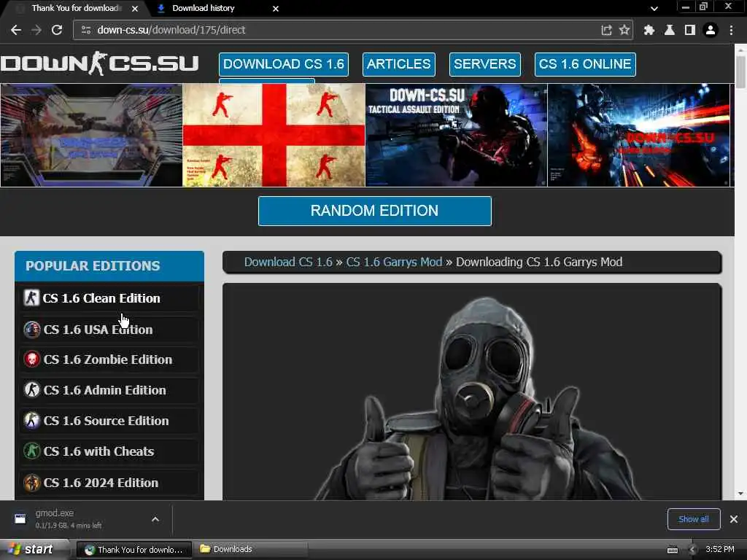Click the 3:52 PM clock
This screenshot has width=747, height=560.
tap(720, 549)
